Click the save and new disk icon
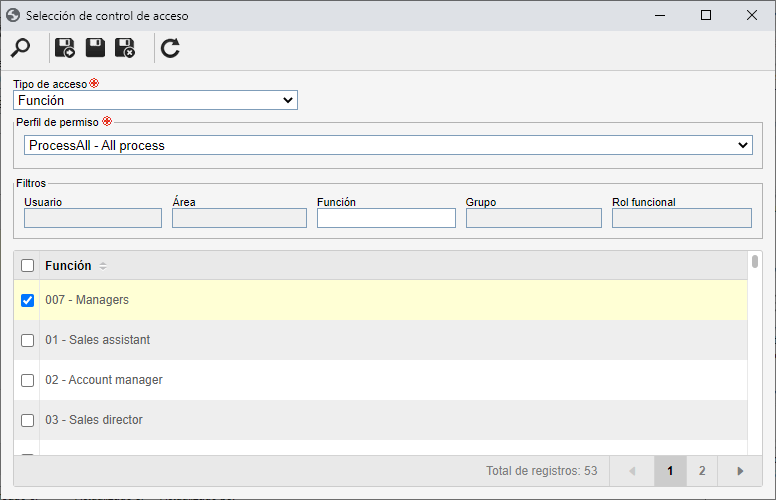 [x=65, y=48]
